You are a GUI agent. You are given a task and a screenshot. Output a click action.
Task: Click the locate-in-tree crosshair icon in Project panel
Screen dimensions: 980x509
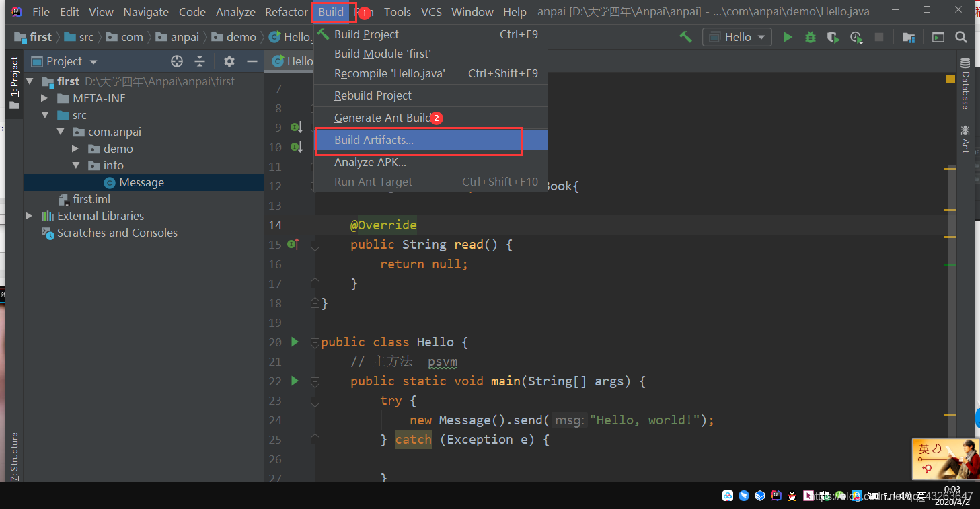coord(177,61)
